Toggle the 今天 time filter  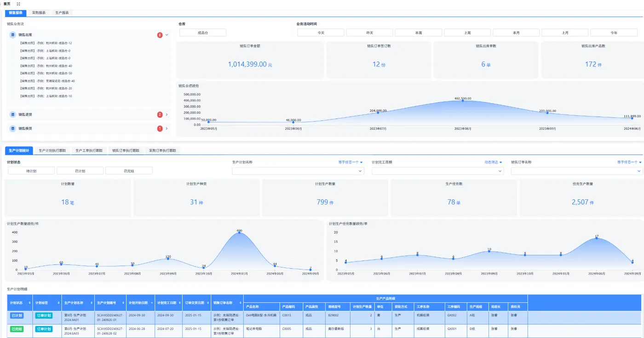tap(321, 33)
